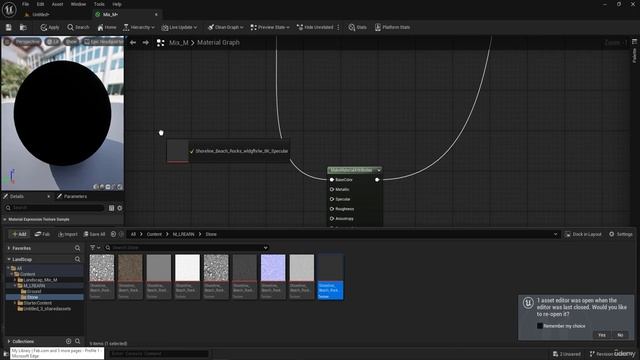Screen dimensions: 640x360
Task: Open viewport Show menu
Action: coord(71,42)
